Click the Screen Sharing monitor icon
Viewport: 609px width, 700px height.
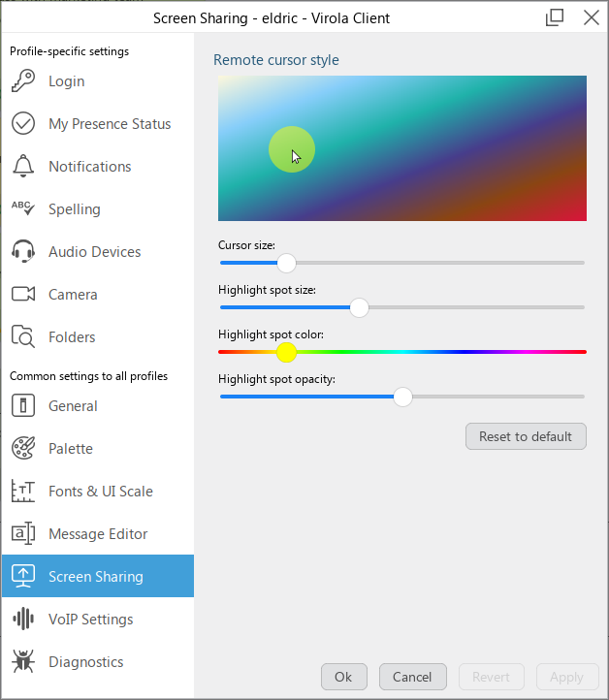coord(23,576)
